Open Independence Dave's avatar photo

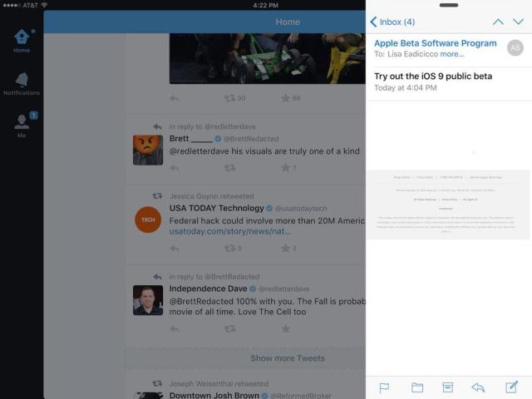[148, 300]
